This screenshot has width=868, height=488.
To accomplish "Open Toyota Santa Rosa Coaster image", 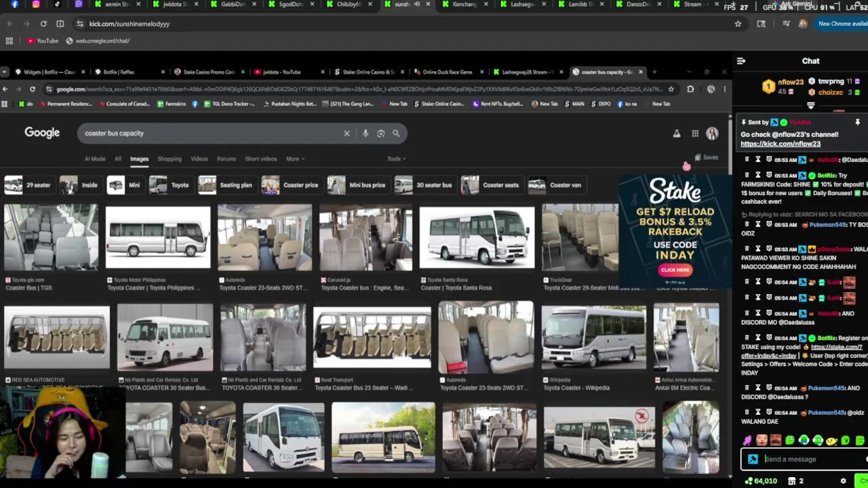I will pos(477,237).
